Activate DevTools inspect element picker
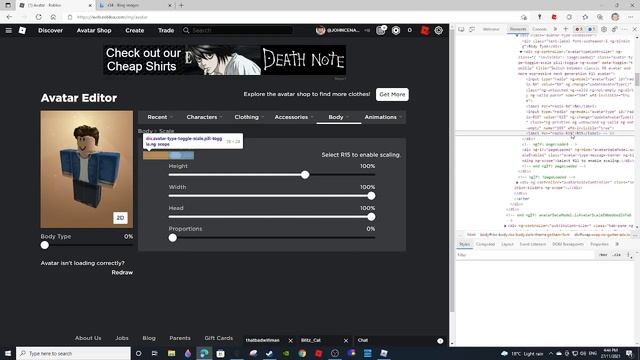The width and height of the screenshot is (640, 360). [461, 29]
